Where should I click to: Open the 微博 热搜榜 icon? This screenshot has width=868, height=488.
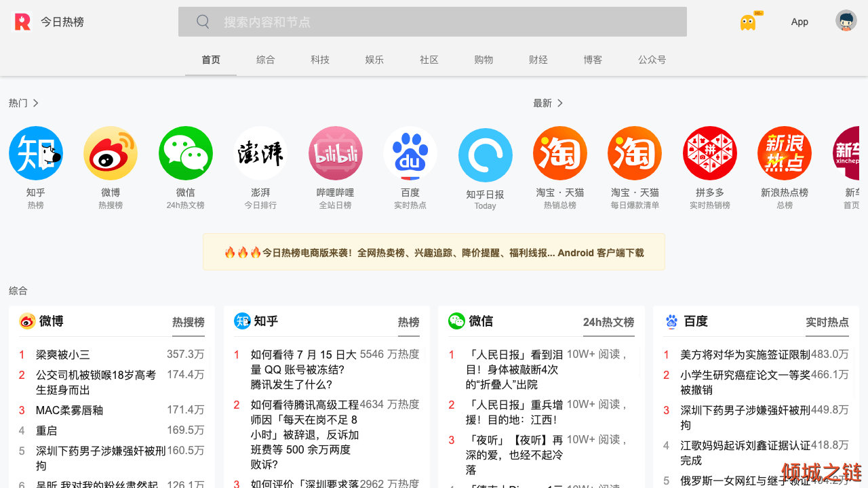tap(111, 153)
